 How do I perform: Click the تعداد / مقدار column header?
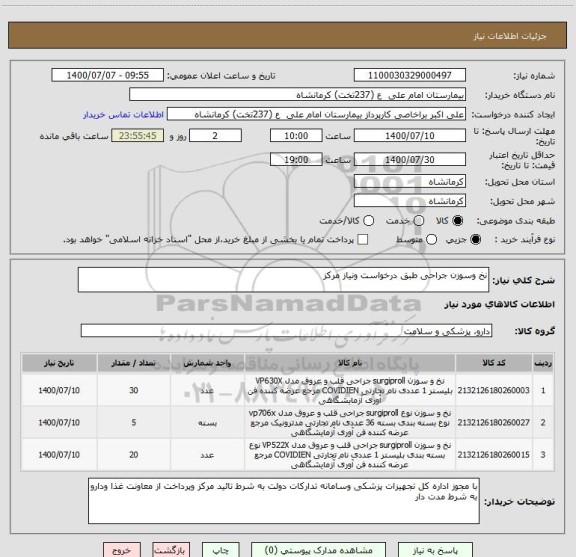coord(133,363)
